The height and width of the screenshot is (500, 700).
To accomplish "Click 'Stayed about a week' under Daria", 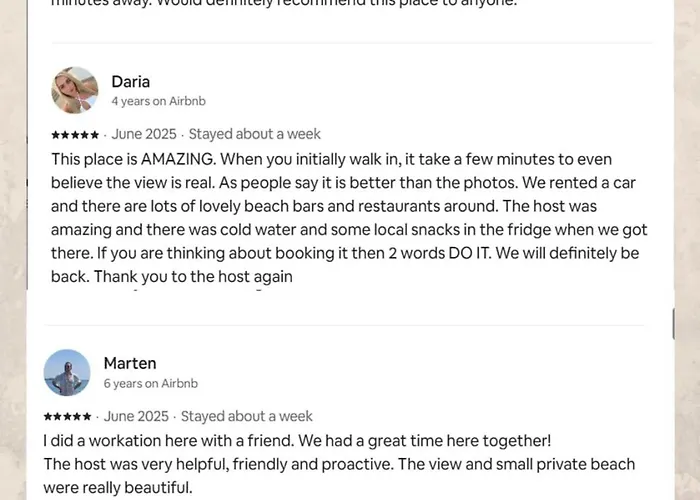I will tap(255, 134).
